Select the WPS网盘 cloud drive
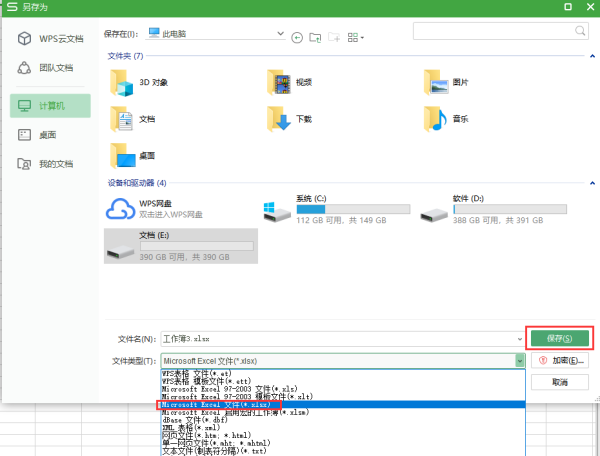 coord(155,209)
